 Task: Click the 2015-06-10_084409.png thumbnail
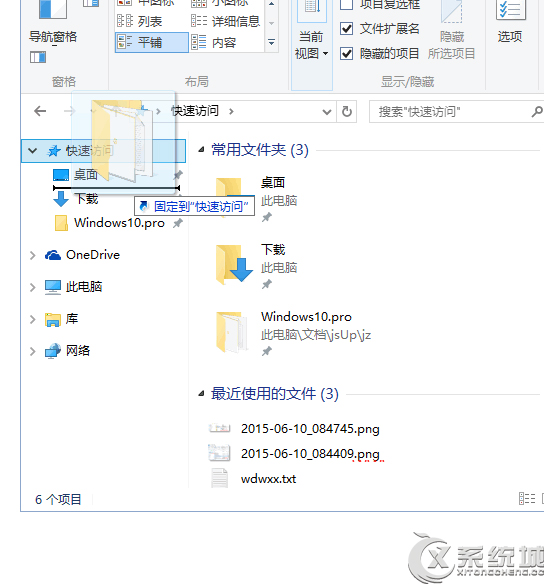point(219,453)
